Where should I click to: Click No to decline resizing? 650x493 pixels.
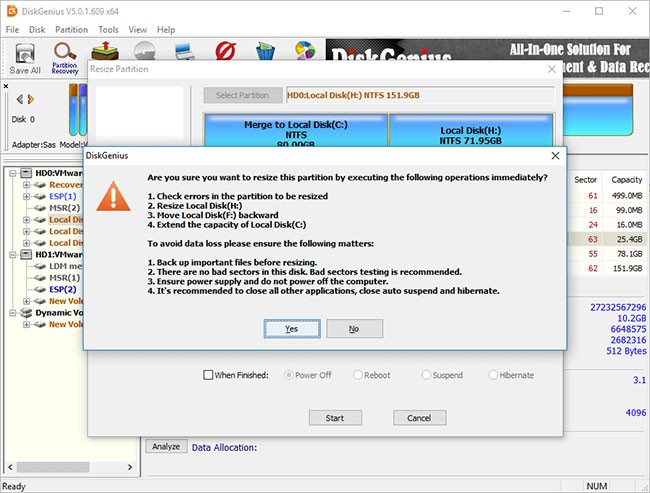coord(354,328)
